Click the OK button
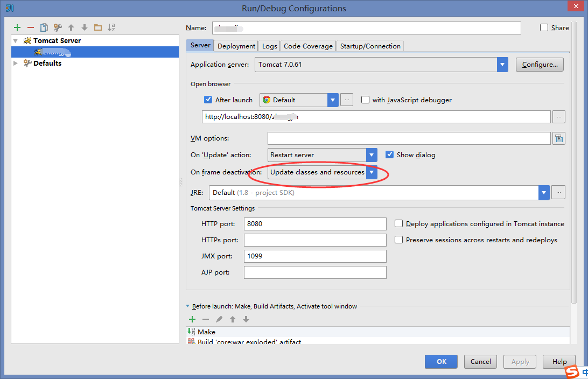The height and width of the screenshot is (379, 588). click(x=441, y=361)
